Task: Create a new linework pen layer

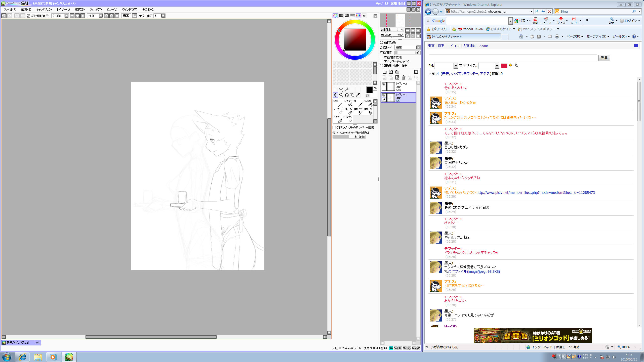Action: coord(391,72)
